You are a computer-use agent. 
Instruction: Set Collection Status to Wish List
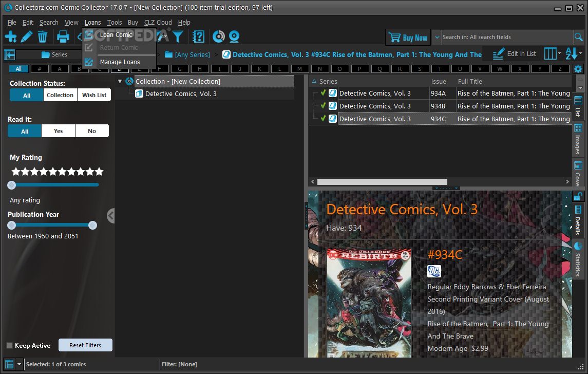coord(94,95)
